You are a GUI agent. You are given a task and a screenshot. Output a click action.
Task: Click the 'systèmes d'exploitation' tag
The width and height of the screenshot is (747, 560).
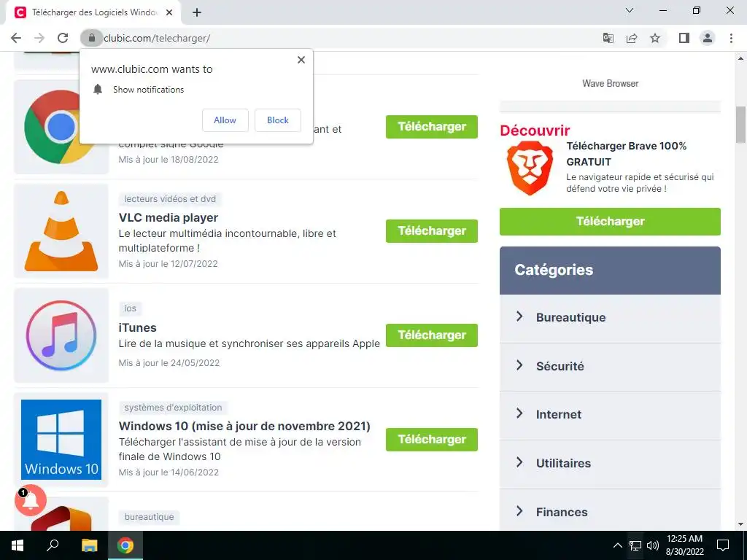tap(174, 408)
